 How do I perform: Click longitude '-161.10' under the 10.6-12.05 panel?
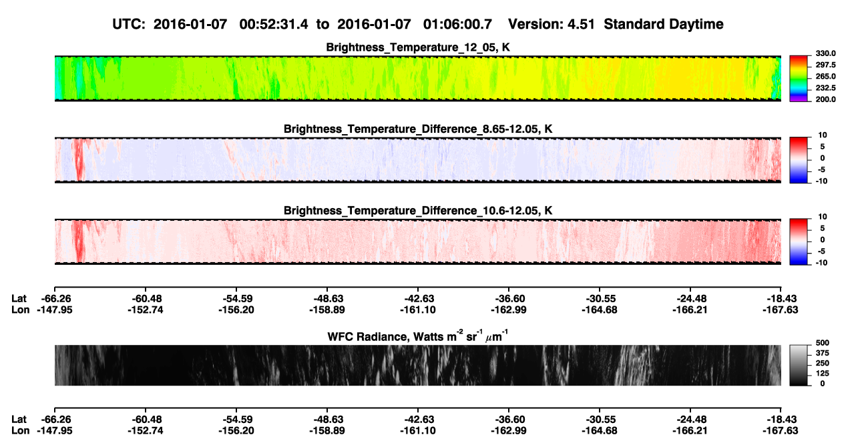417,310
